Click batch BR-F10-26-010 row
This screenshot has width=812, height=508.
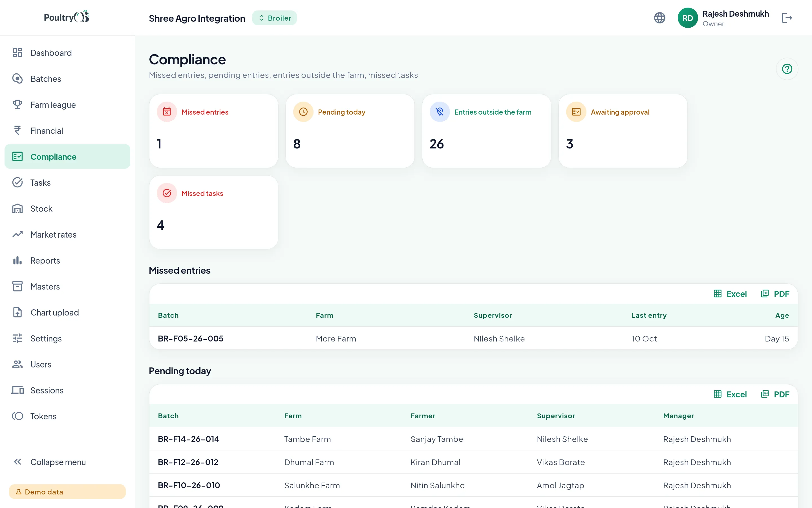473,485
